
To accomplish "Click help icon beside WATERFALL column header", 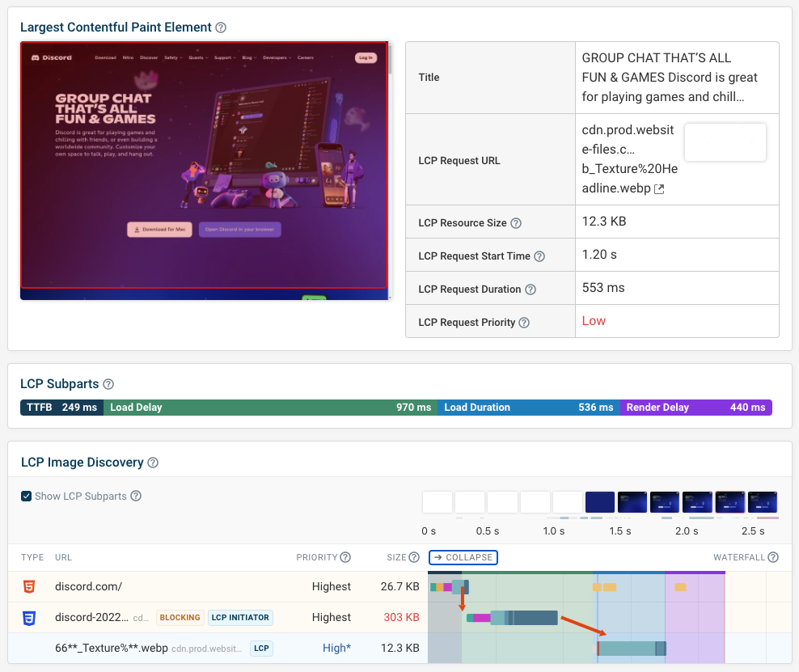I will point(773,557).
